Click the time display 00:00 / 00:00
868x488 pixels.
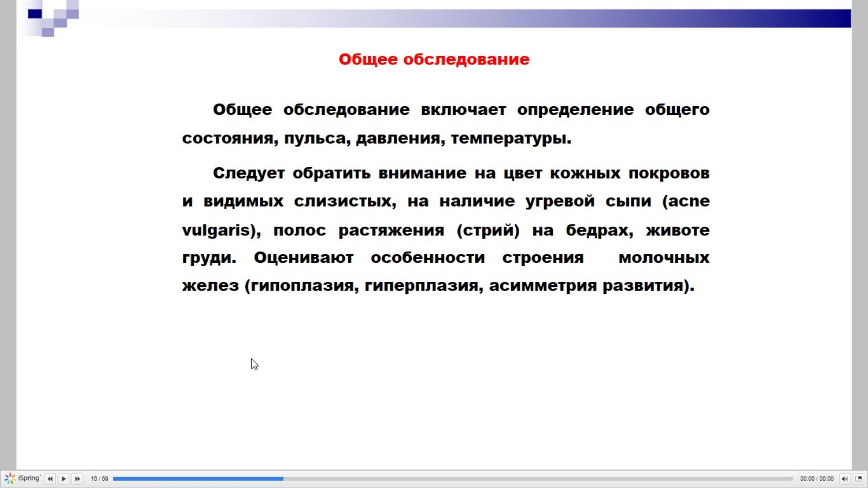click(x=816, y=479)
